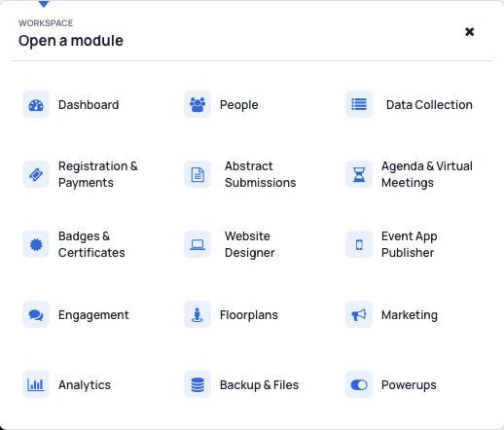
Task: Open the Abstract Submissions document icon
Action: pos(198,175)
